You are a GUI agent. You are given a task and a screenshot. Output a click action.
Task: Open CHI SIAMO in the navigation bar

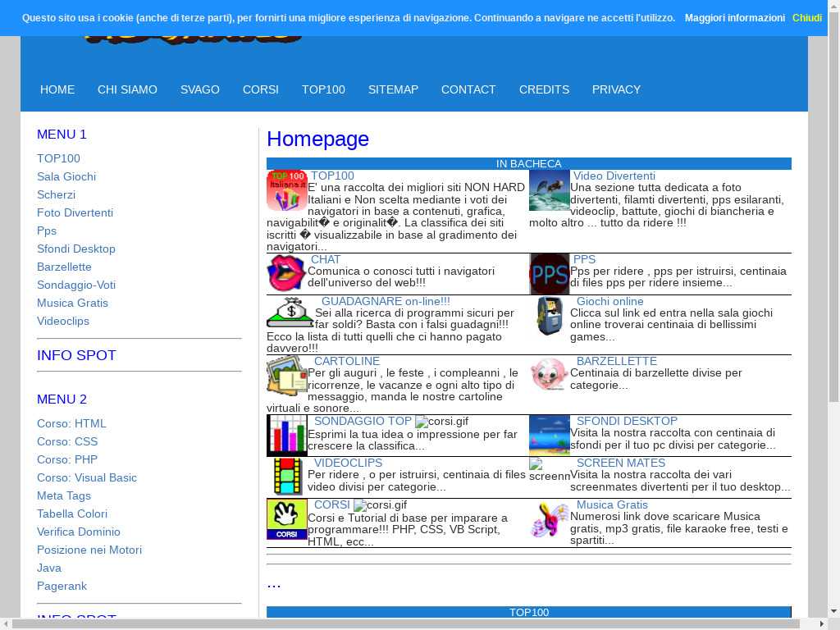(x=127, y=89)
